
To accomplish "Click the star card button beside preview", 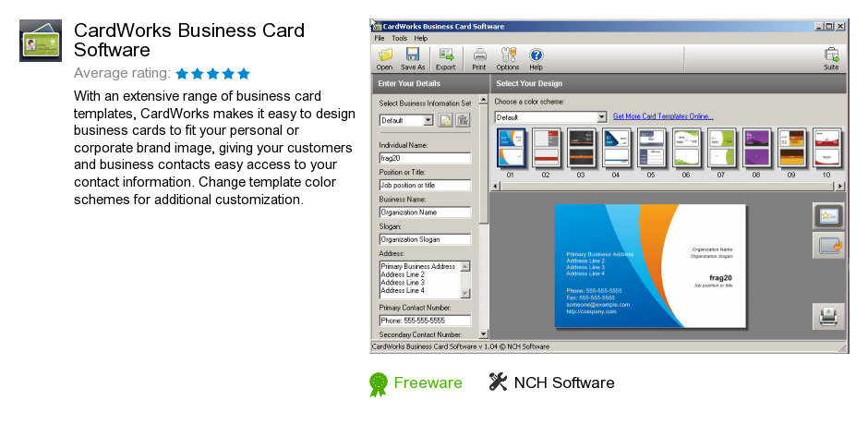I will tap(828, 216).
